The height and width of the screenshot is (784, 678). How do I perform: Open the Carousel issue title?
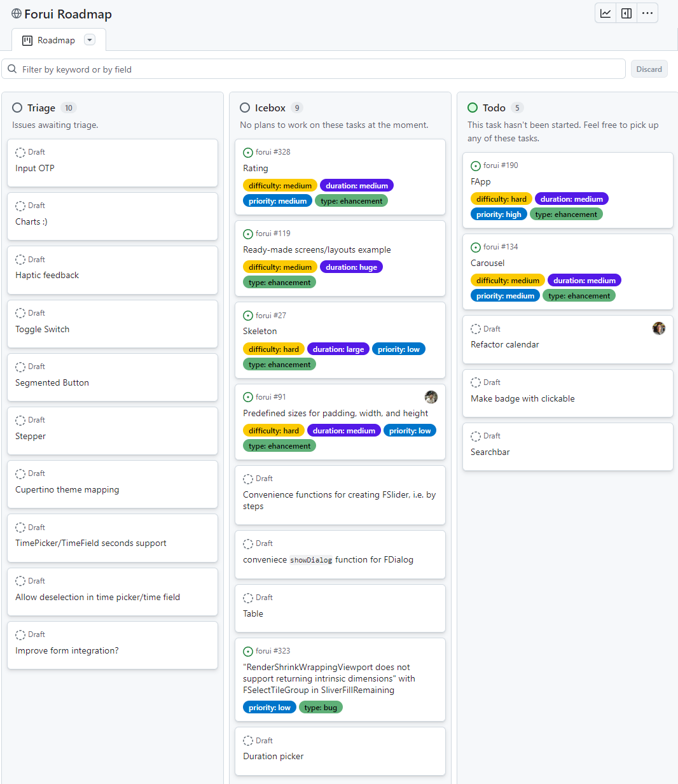(x=488, y=263)
